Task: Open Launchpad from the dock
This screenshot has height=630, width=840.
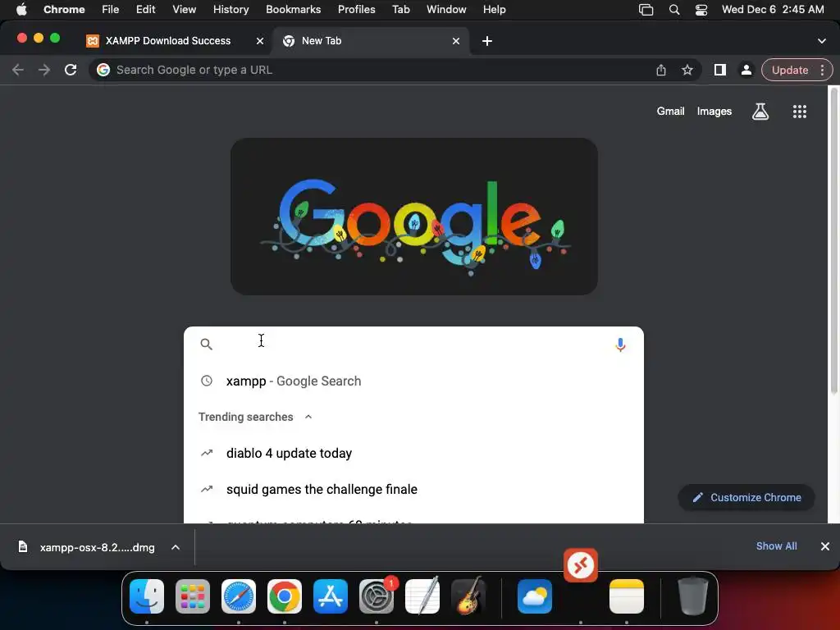Action: 193,596
